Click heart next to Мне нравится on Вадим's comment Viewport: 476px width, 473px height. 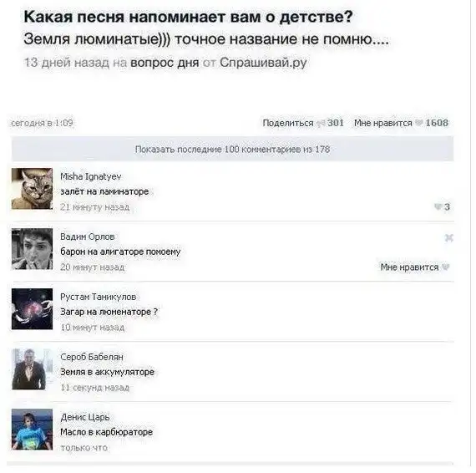[x=445, y=267]
